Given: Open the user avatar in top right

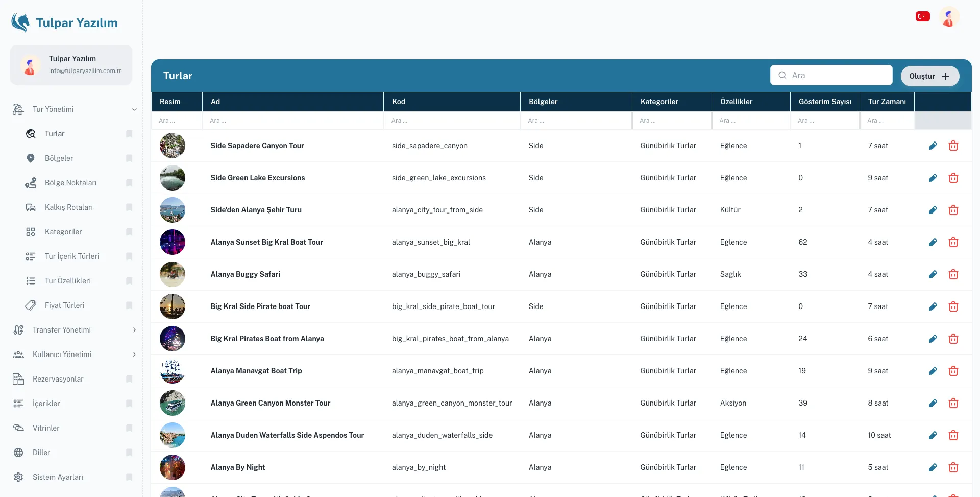Looking at the screenshot, I should (949, 16).
